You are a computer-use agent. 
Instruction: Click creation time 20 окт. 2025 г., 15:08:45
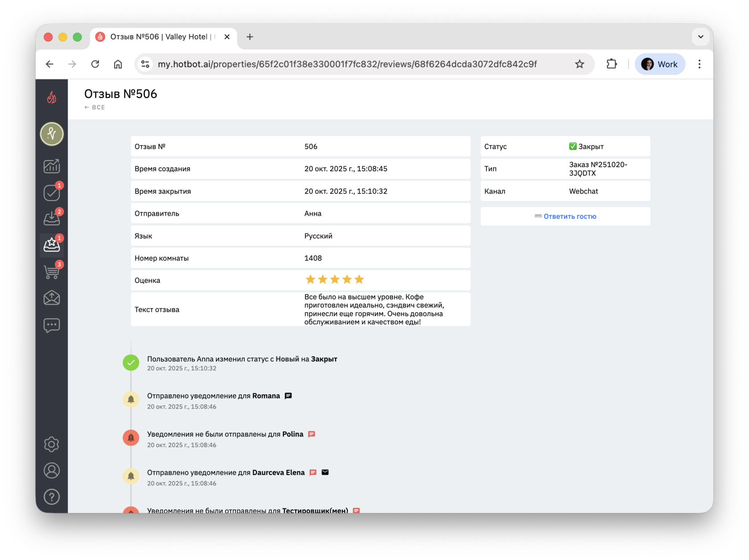(346, 169)
